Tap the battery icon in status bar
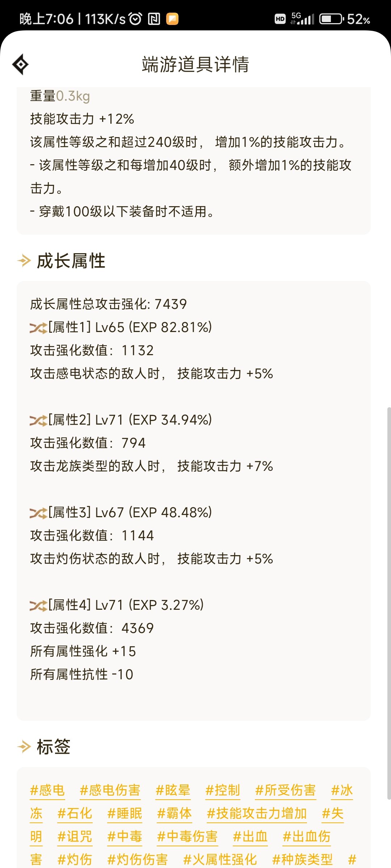 [332, 19]
